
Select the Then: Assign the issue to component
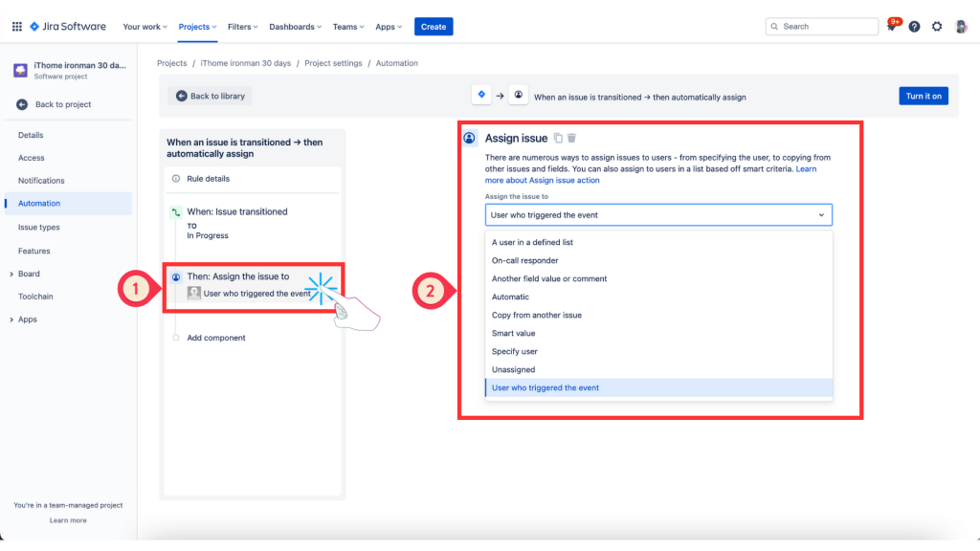point(253,285)
